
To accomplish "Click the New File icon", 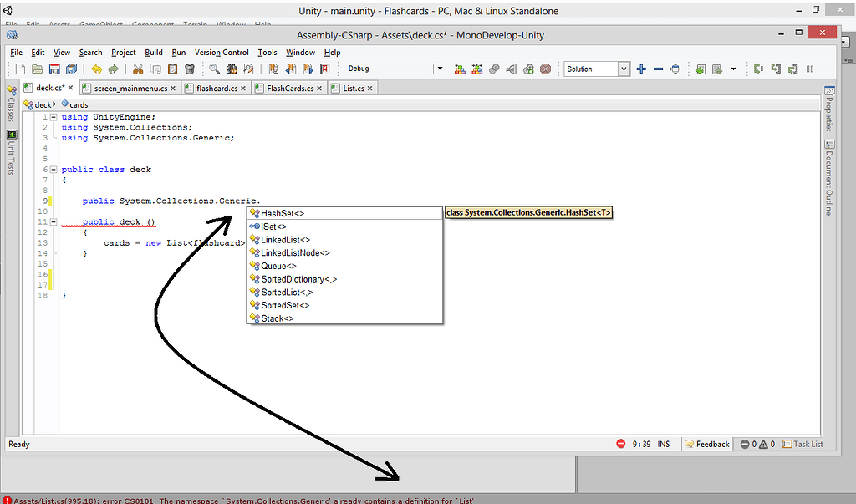I will pyautogui.click(x=19, y=69).
